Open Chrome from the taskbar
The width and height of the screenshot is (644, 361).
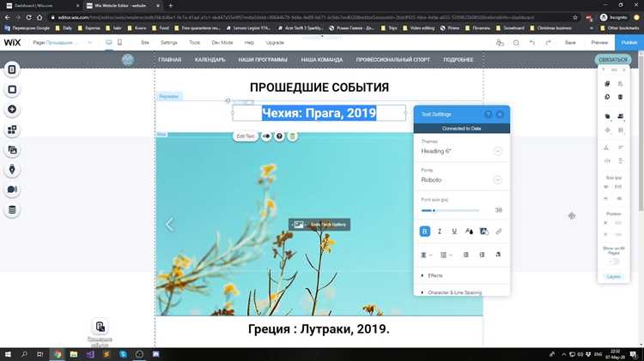(x=58, y=354)
